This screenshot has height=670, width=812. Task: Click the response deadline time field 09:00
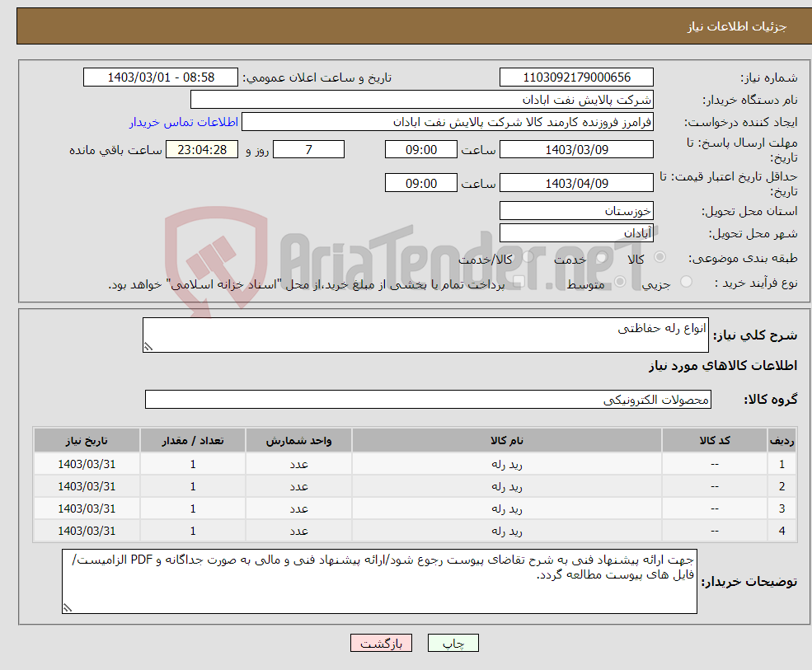tap(421, 150)
